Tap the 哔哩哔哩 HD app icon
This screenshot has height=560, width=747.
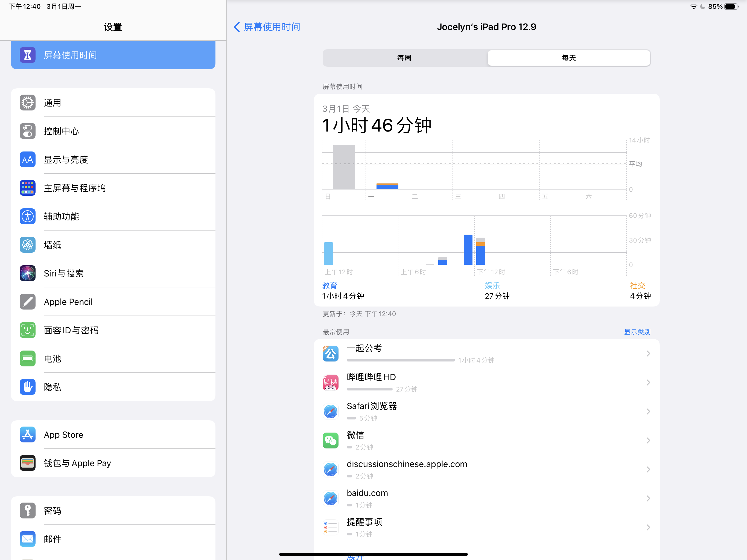coord(330,382)
